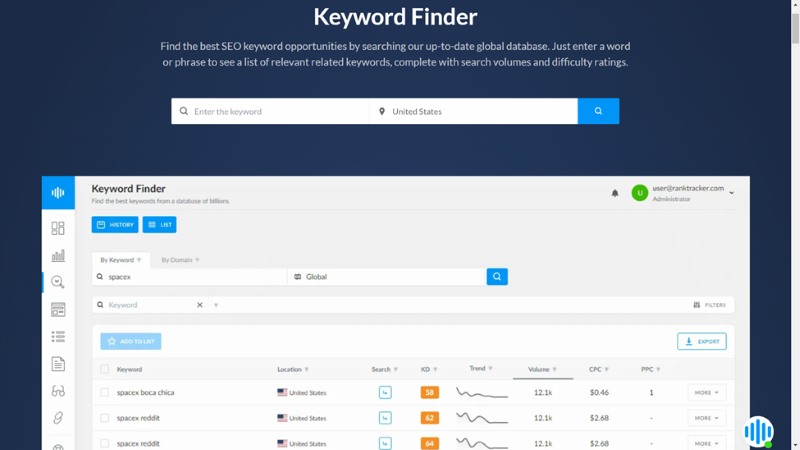Tick the checkbox for spacex boca chica
This screenshot has width=800, height=450.
click(x=105, y=392)
